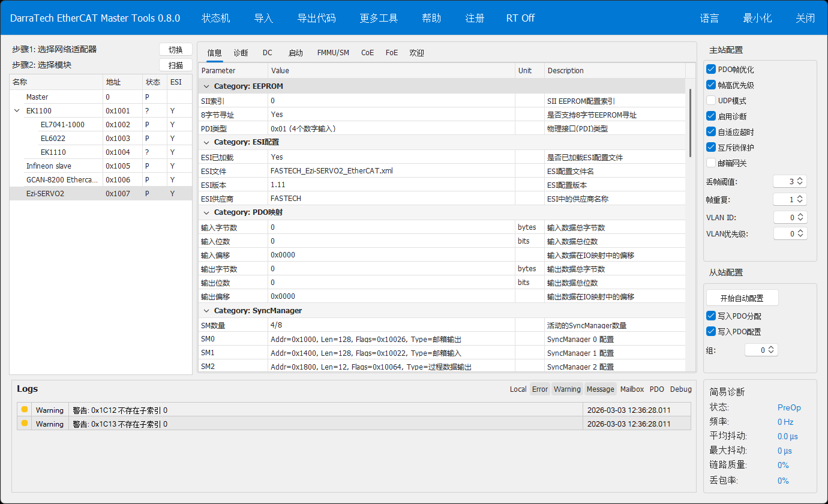The width and height of the screenshot is (828, 504).
Task: Collapse Category: SyncManager section
Action: pyautogui.click(x=206, y=311)
